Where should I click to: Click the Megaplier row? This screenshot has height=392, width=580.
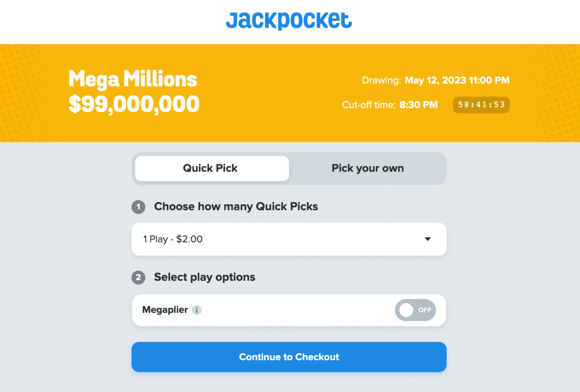(289, 310)
